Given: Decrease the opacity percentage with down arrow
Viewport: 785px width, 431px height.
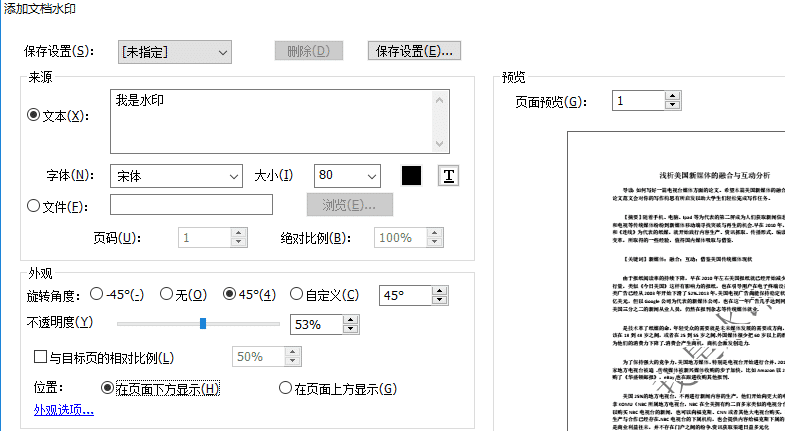Looking at the screenshot, I should click(x=350, y=329).
